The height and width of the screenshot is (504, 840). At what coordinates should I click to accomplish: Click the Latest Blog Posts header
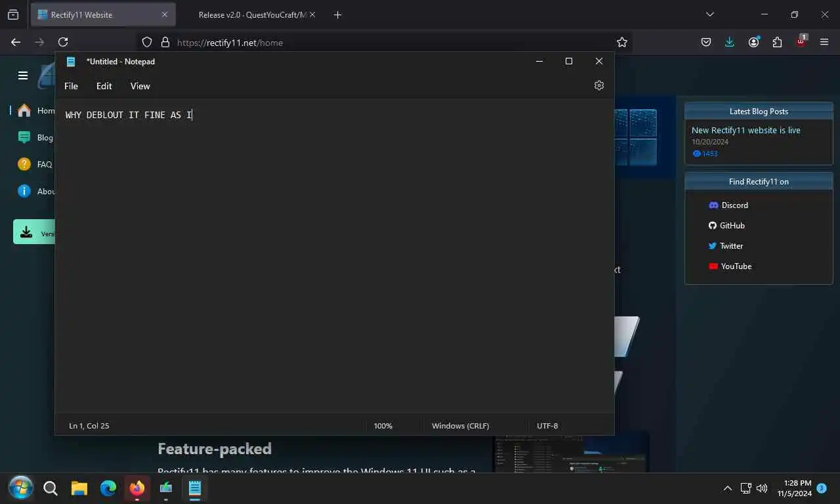[x=759, y=111]
